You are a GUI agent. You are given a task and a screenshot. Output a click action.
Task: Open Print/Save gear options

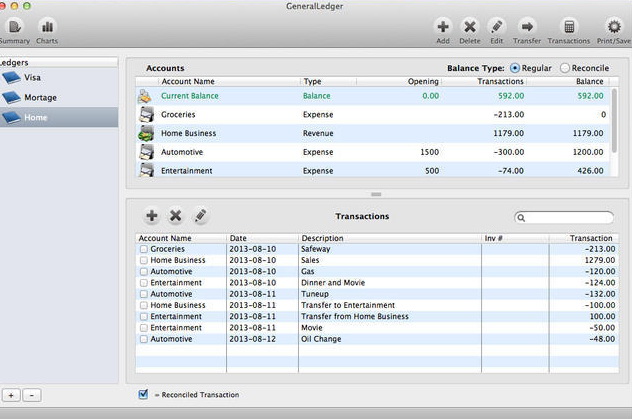click(x=613, y=27)
